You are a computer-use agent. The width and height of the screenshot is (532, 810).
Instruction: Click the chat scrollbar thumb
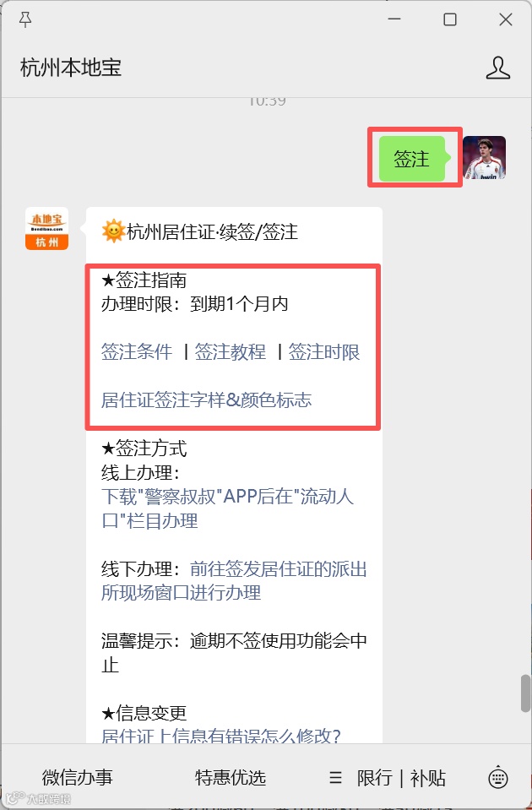pyautogui.click(x=526, y=693)
